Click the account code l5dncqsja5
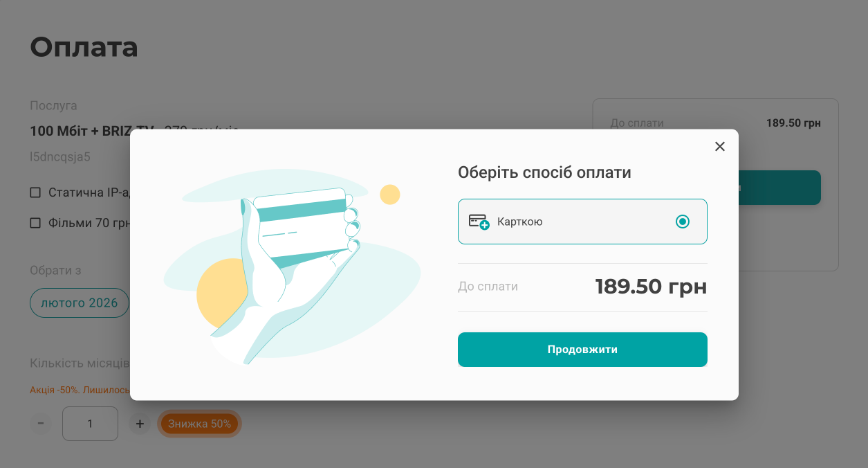Image resolution: width=868 pixels, height=468 pixels. tap(60, 157)
